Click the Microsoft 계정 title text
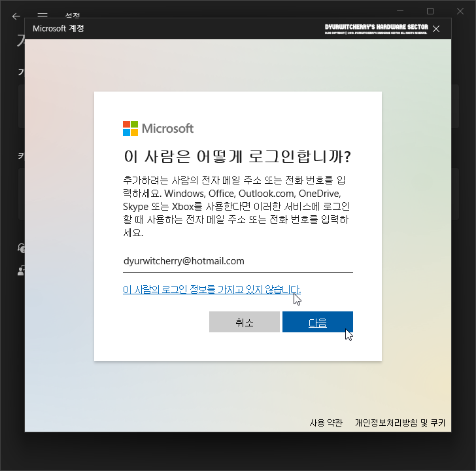The width and height of the screenshot is (476, 471). pyautogui.click(x=58, y=29)
